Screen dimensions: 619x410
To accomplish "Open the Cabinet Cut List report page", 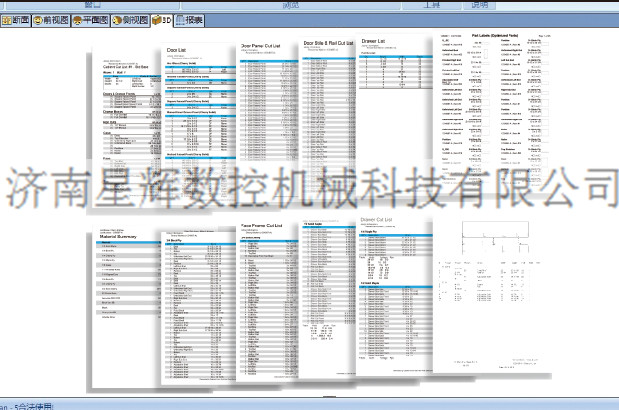I will pos(126,126).
